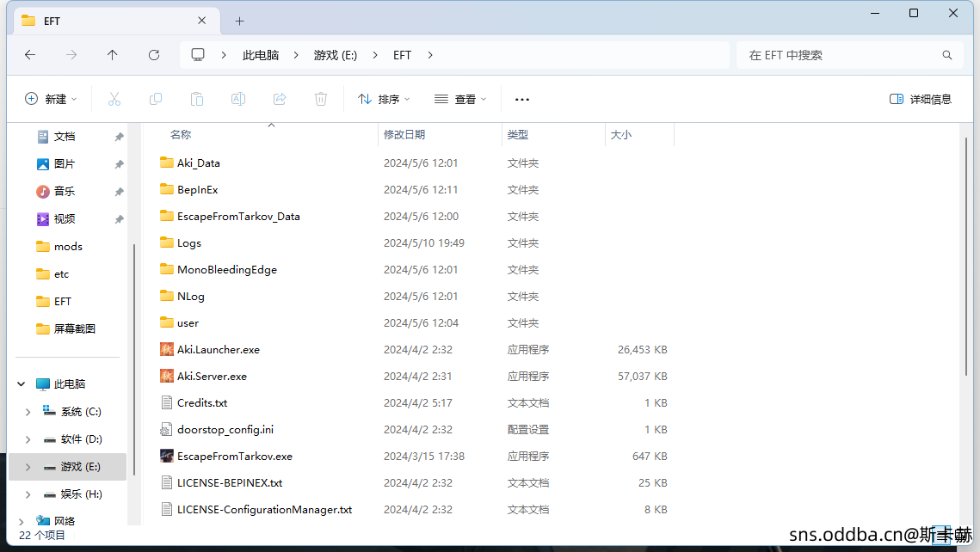
Task: Sort by the 类型 column header
Action: [517, 134]
